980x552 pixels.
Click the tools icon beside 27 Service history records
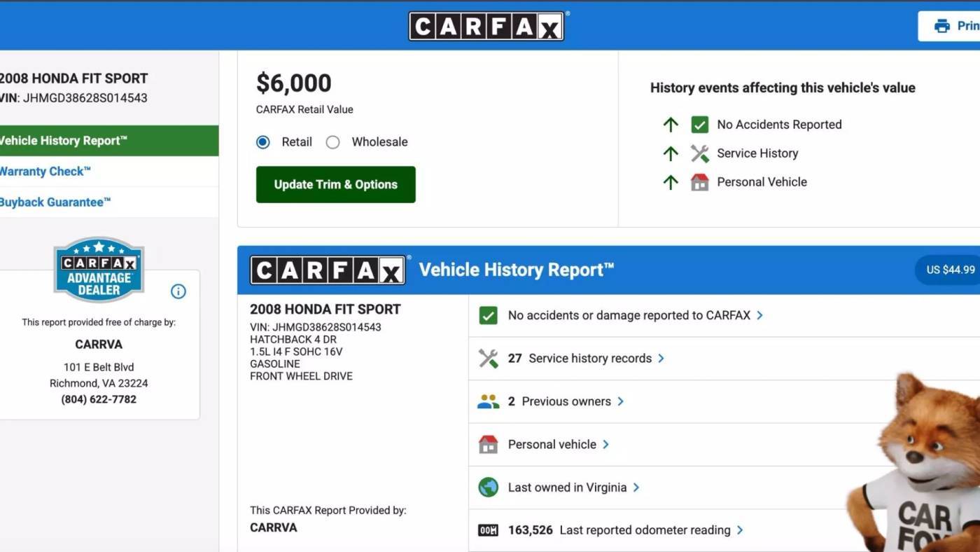point(488,359)
